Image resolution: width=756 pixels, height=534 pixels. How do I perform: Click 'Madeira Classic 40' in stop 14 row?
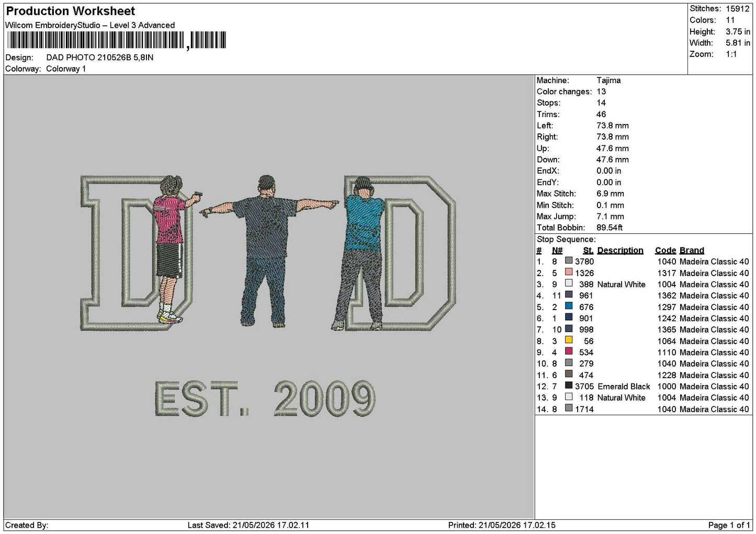click(x=714, y=409)
